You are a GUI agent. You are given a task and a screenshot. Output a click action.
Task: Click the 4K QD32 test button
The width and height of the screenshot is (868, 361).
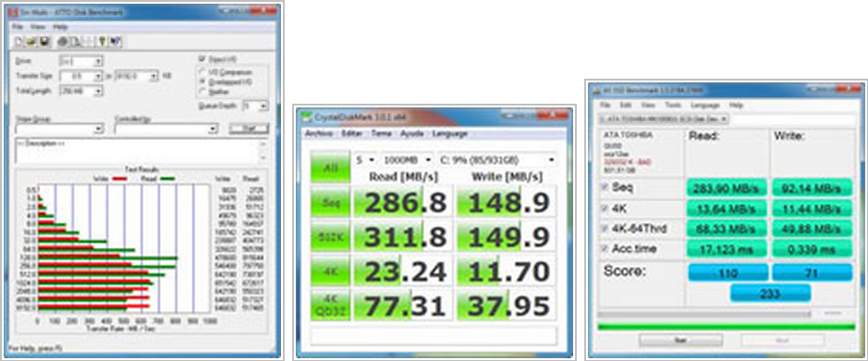click(x=330, y=305)
